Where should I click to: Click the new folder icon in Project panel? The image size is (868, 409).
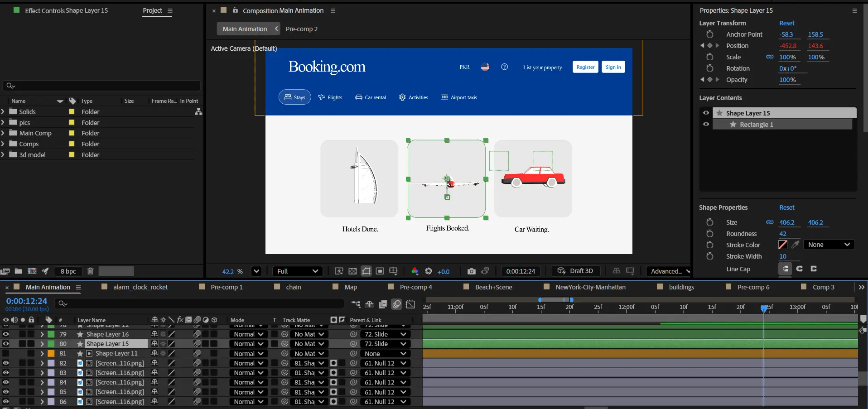[x=19, y=271]
